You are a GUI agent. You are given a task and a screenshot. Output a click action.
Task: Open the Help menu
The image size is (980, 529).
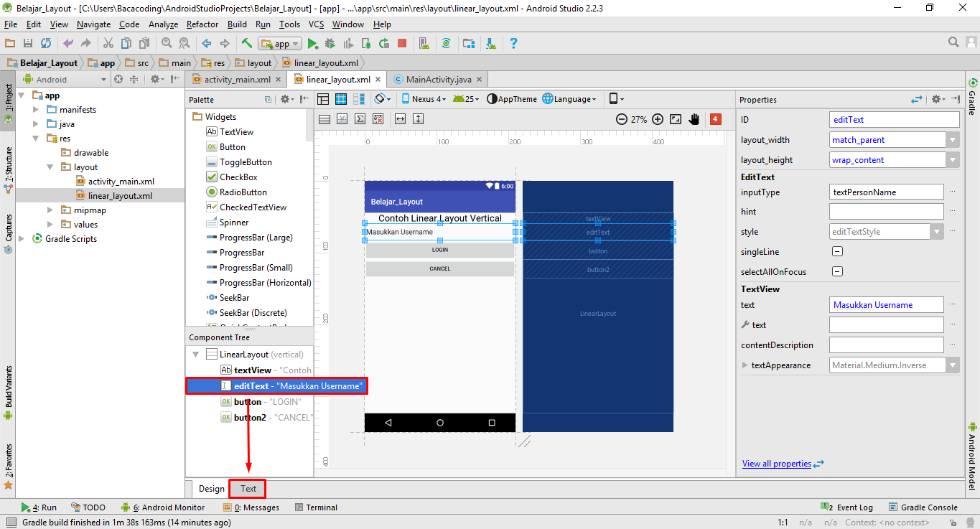coord(382,24)
